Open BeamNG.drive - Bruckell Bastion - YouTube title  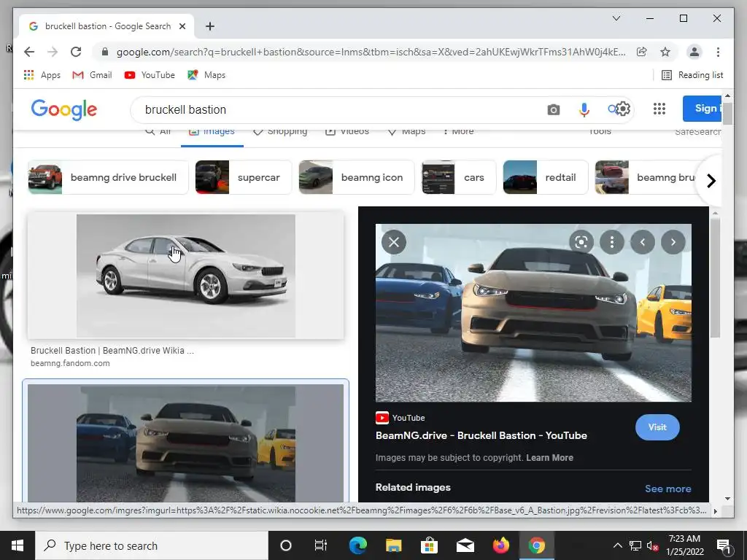click(x=481, y=435)
